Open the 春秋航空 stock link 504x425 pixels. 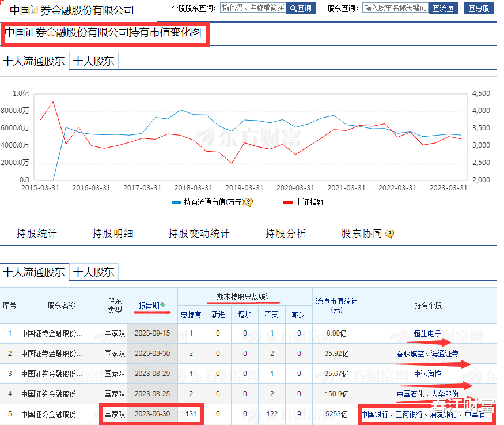410,354
